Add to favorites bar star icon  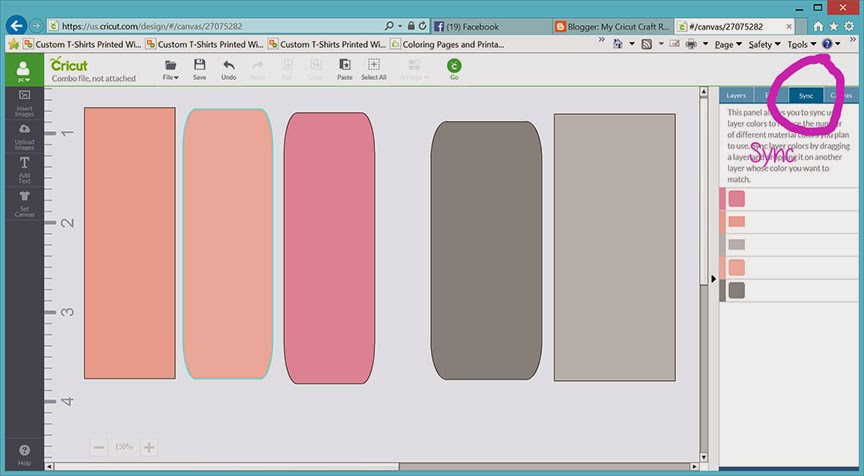click(14, 44)
